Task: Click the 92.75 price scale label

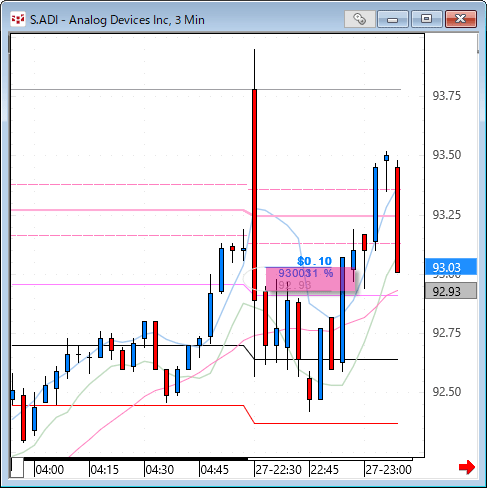Action: click(447, 333)
